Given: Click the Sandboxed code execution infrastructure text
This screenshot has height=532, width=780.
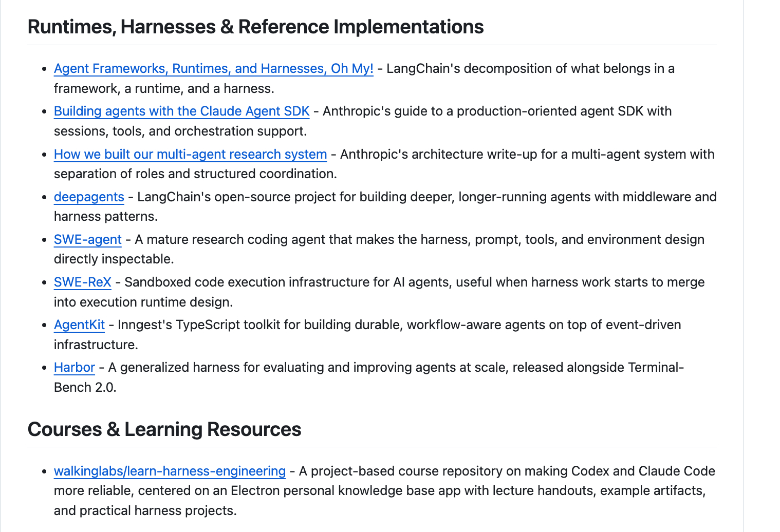Looking at the screenshot, I should (x=379, y=292).
